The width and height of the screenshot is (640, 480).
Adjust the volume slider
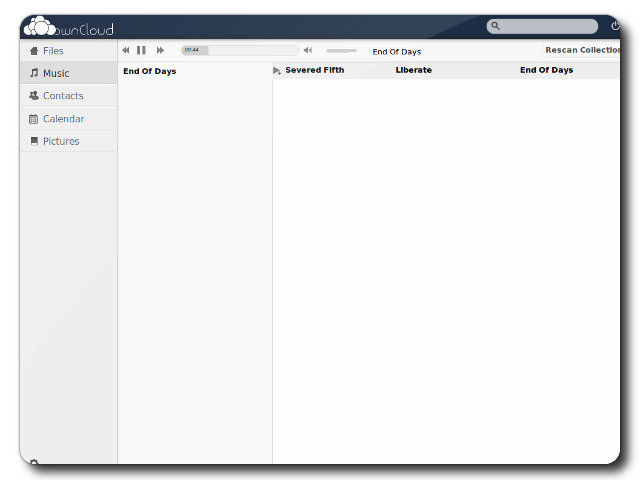pos(341,50)
